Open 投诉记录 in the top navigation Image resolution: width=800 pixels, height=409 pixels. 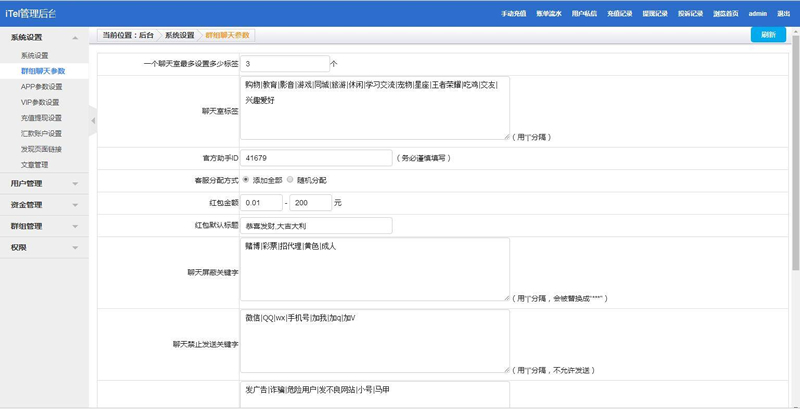click(690, 14)
